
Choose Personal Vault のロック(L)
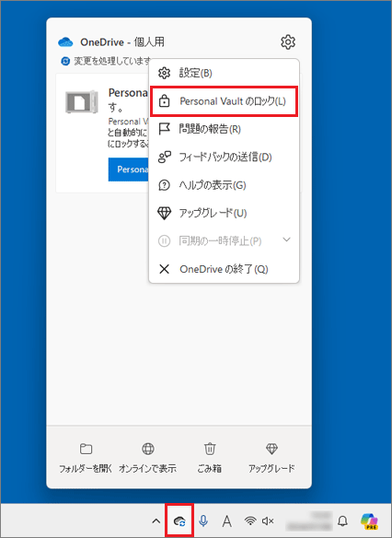point(225,101)
